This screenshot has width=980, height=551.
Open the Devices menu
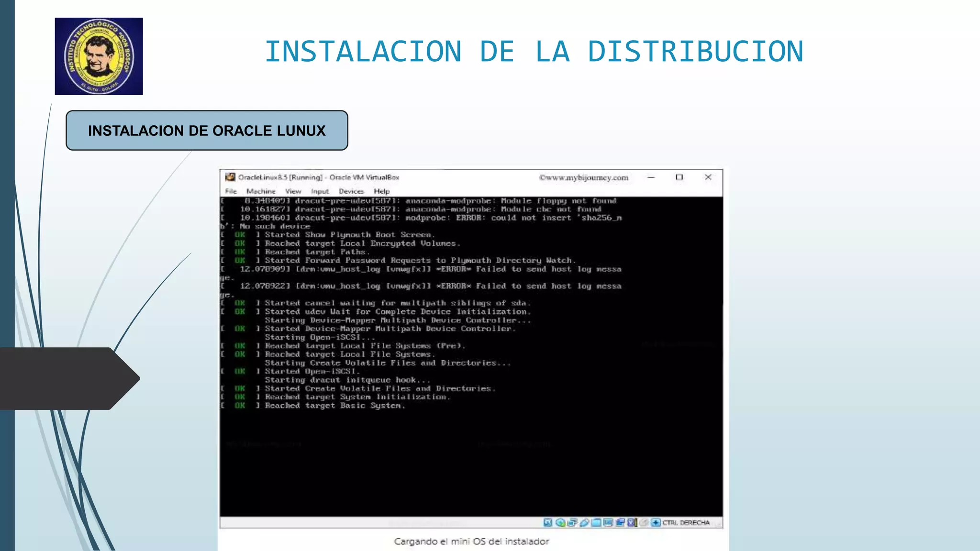[x=351, y=191]
